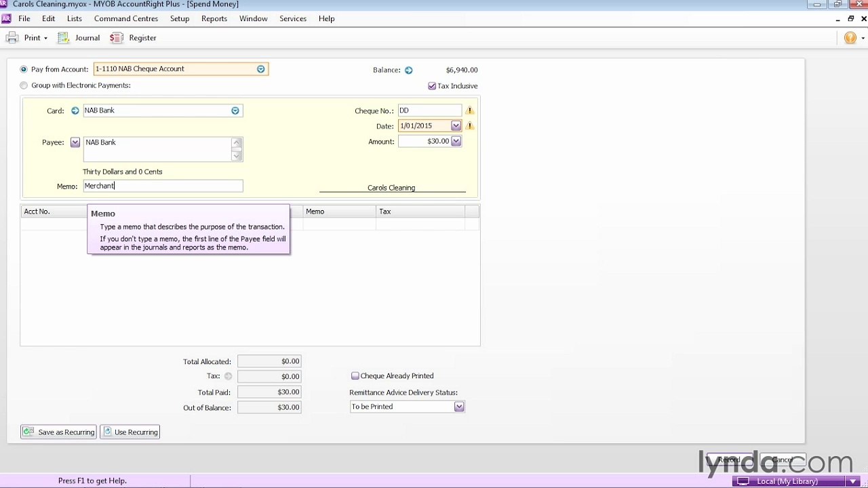Click the Memo column header in table
Viewport: 868px width, 488px height.
[339, 211]
